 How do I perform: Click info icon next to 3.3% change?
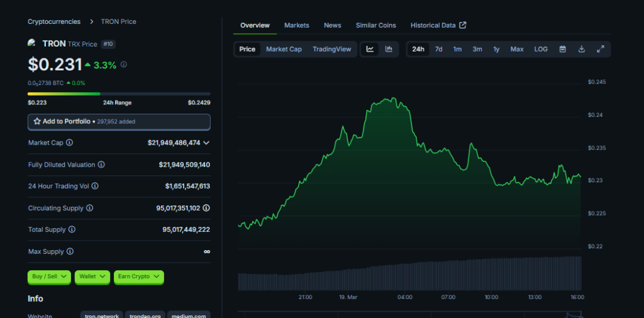[x=124, y=65]
